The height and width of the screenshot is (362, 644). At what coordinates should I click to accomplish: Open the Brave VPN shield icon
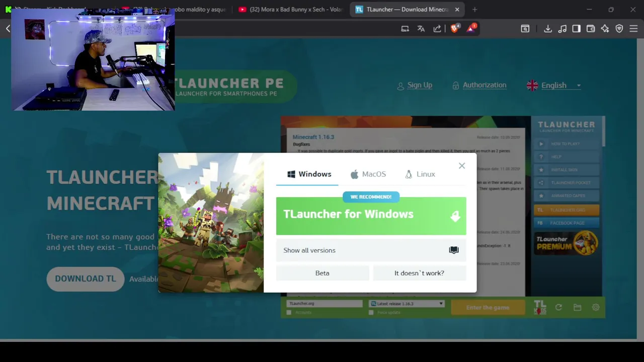pos(619,29)
